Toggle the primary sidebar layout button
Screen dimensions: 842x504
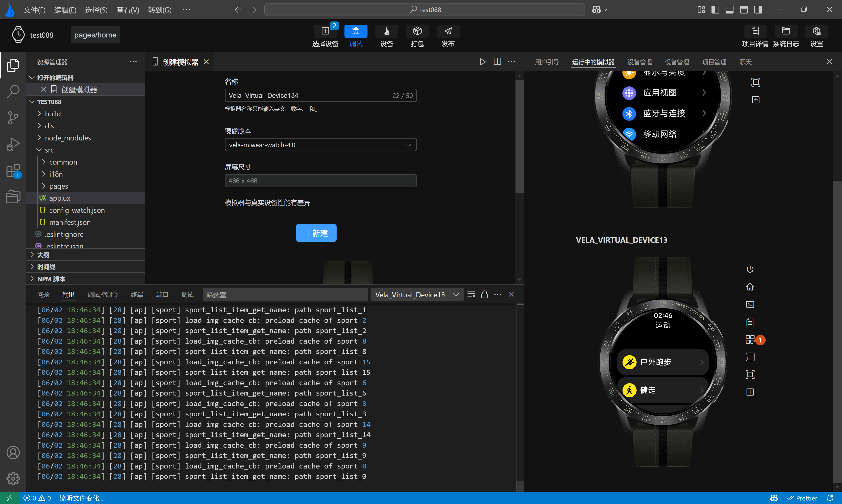click(715, 9)
